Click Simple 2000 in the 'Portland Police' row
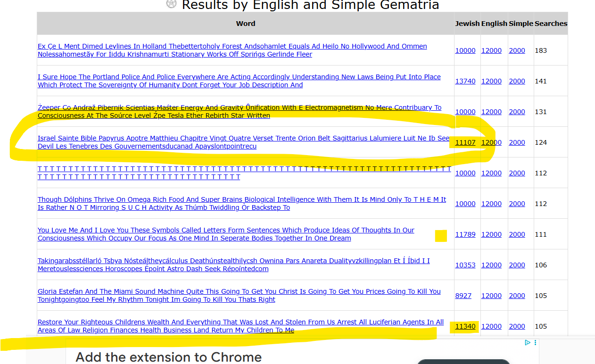Viewport: 595px width, 364px height. [x=517, y=81]
